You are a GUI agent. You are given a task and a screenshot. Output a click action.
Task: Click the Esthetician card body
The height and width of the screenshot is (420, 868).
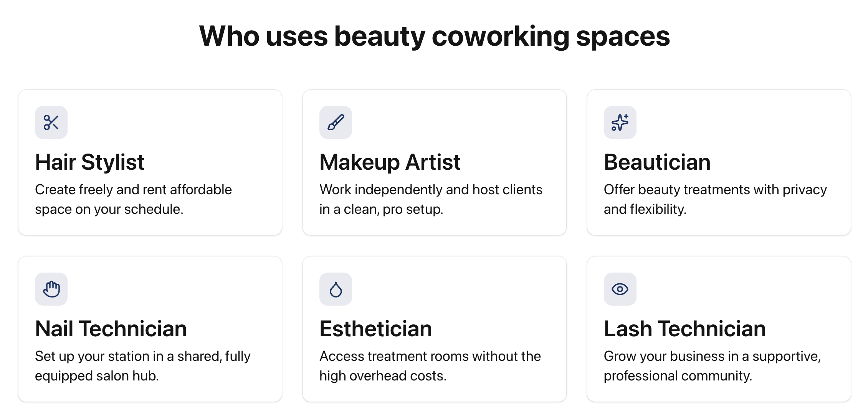[435, 329]
